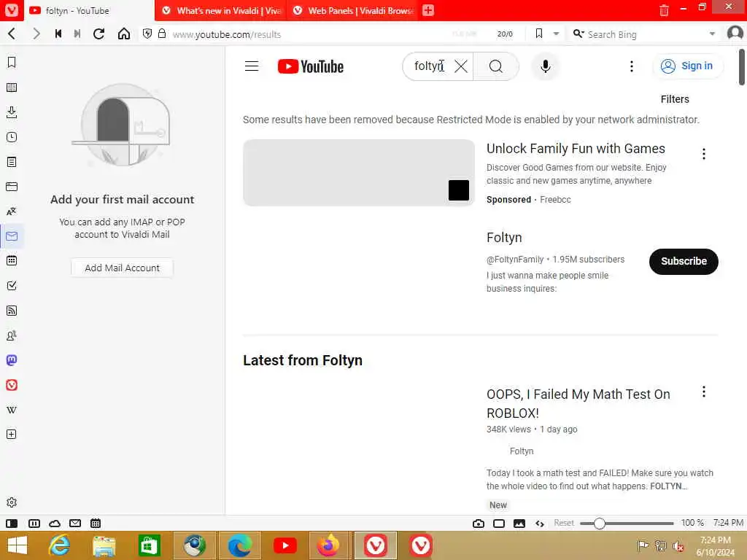The image size is (747, 560).
Task: Reset the page zoom level
Action: [x=564, y=523]
